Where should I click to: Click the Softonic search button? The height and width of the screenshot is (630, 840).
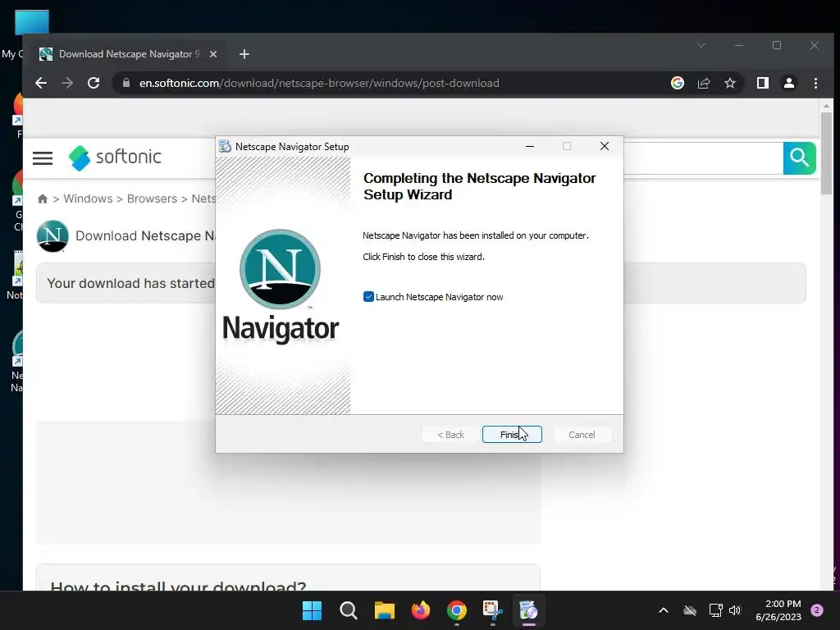click(799, 158)
